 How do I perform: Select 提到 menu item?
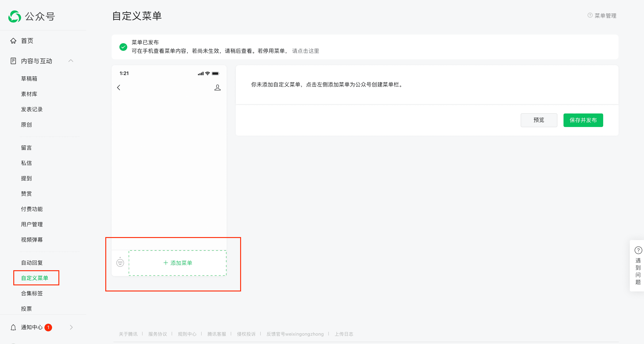coord(26,178)
